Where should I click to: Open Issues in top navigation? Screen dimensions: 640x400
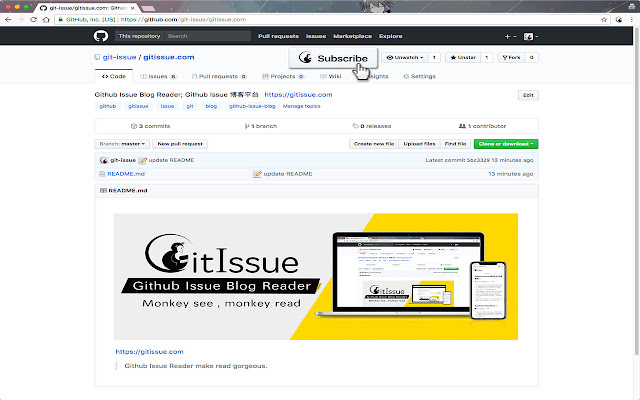tap(316, 36)
